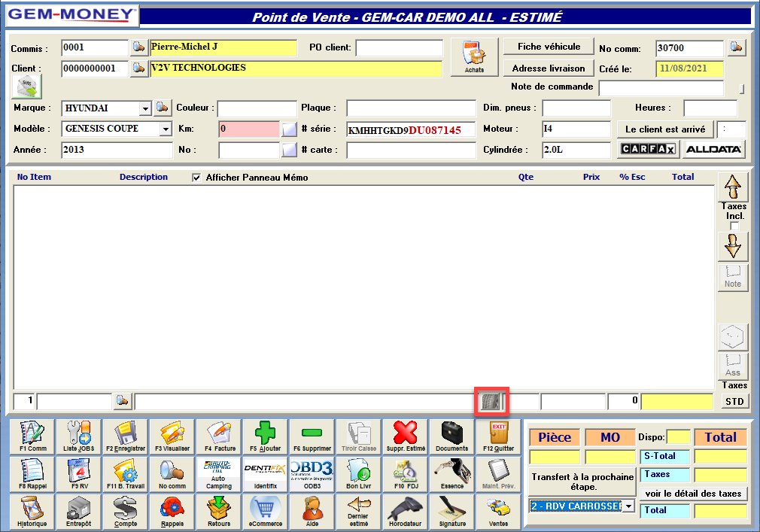Viewport: 760px width, 532px height.
Task: Open F11 B. Travail work order
Action: pyautogui.click(x=126, y=474)
